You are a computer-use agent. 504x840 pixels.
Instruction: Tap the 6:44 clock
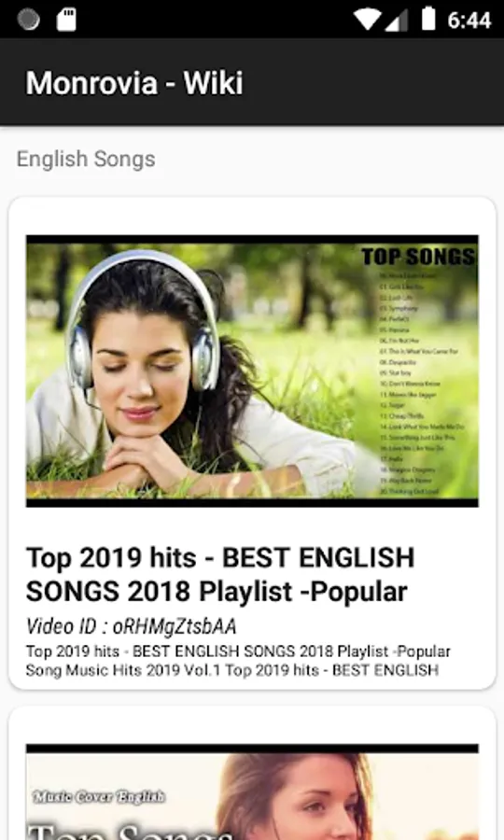tap(469, 21)
